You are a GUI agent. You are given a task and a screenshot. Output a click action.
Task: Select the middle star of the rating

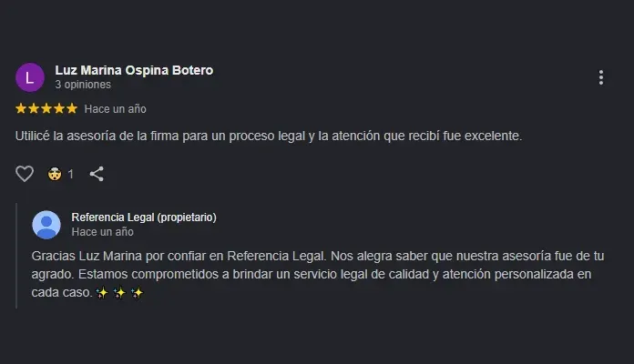46,108
